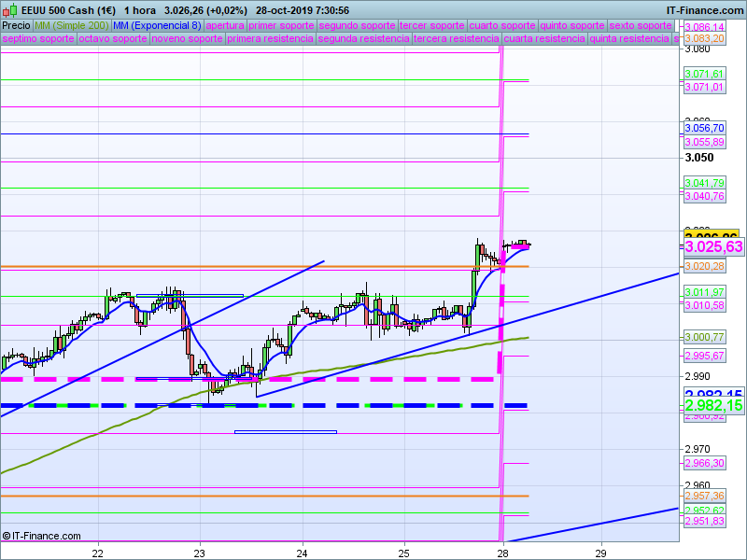Click the 2.970 price axis label

tap(698, 449)
